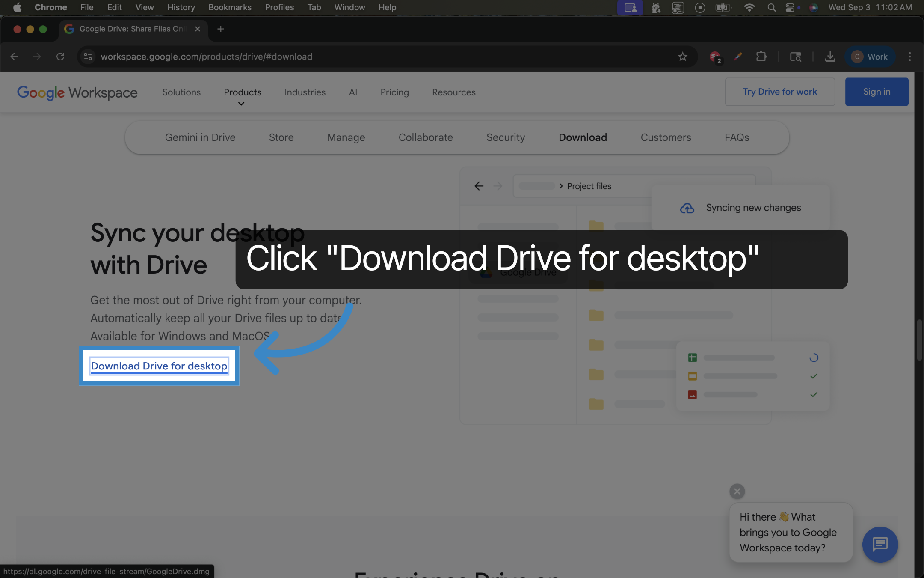Select the Download section tab
The height and width of the screenshot is (578, 924).
point(583,137)
